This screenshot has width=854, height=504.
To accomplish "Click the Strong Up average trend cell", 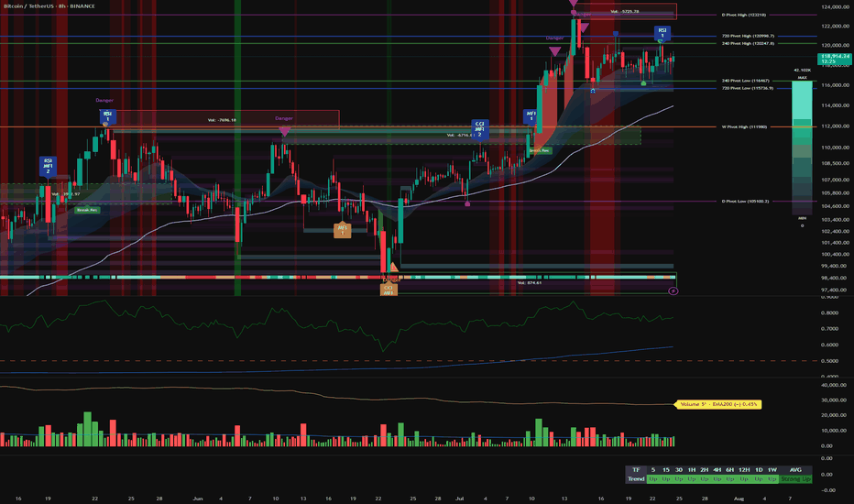I will click(x=795, y=479).
